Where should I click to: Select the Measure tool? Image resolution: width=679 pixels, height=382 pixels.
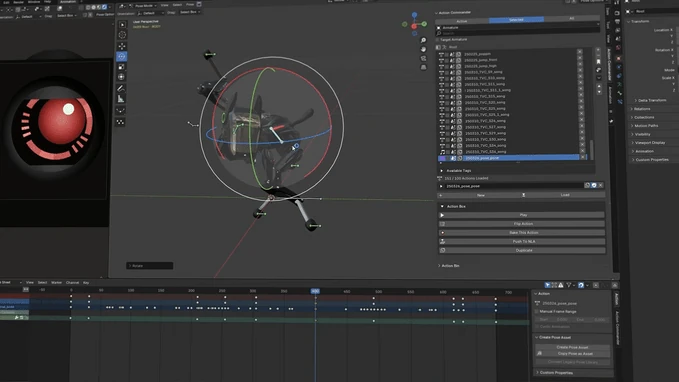[x=121, y=99]
